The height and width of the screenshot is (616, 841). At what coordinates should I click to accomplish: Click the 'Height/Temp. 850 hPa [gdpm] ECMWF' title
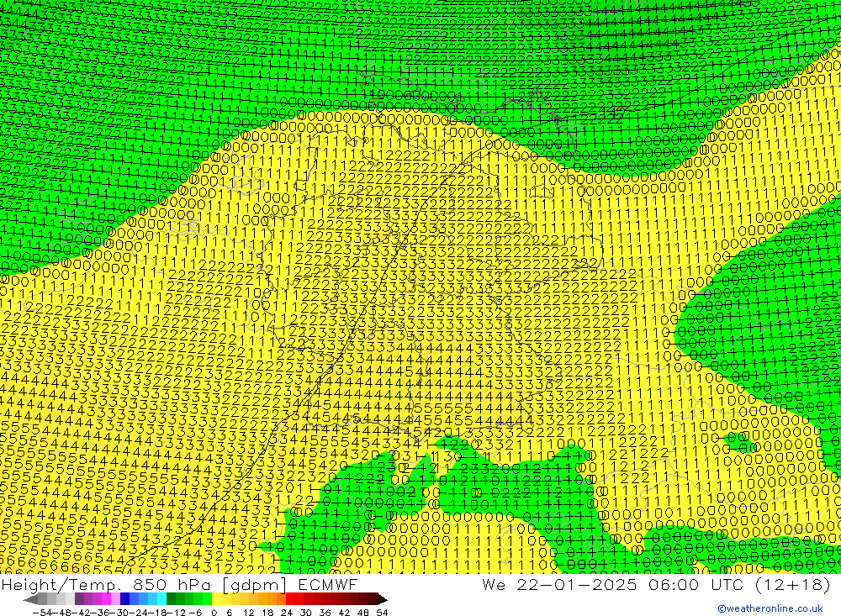point(179,584)
